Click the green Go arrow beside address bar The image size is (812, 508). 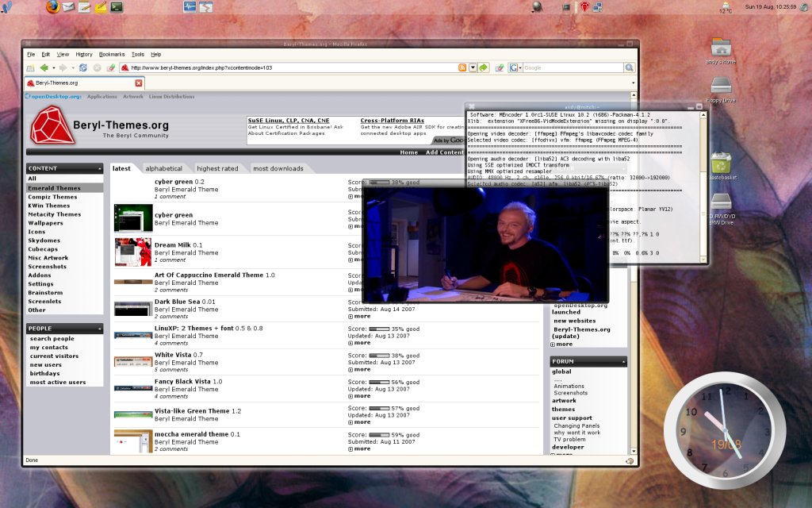point(484,68)
